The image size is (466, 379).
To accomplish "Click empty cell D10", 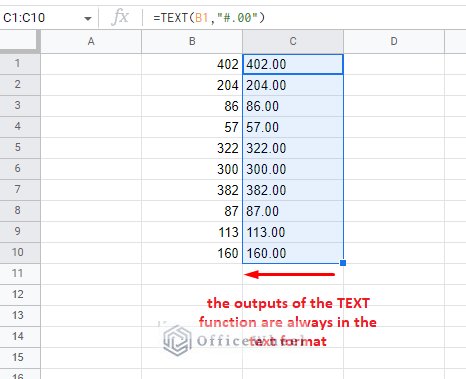I will point(394,253).
